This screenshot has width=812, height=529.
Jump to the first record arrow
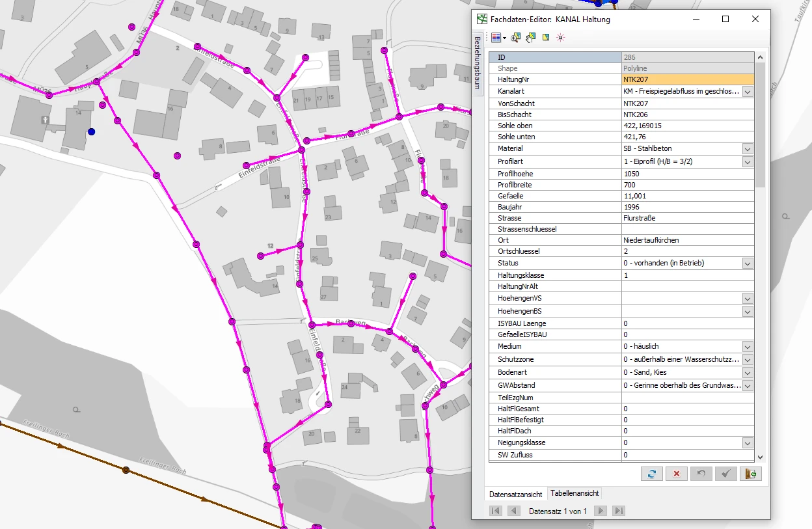click(496, 511)
